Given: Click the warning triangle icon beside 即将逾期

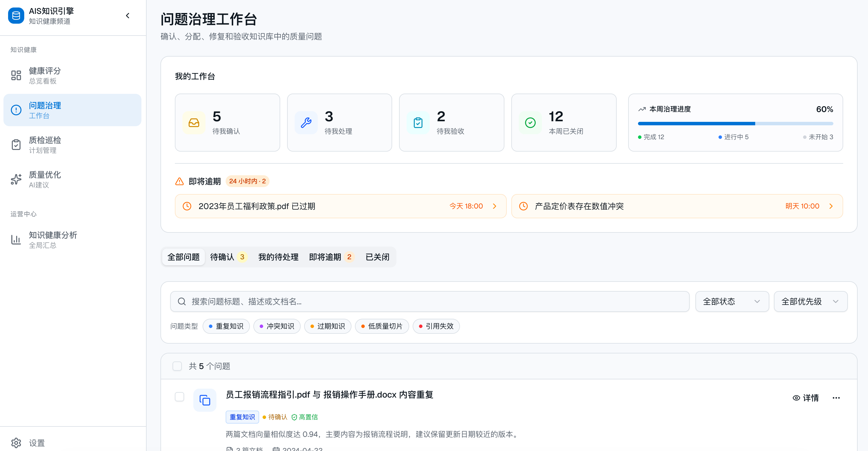Looking at the screenshot, I should pos(179,181).
